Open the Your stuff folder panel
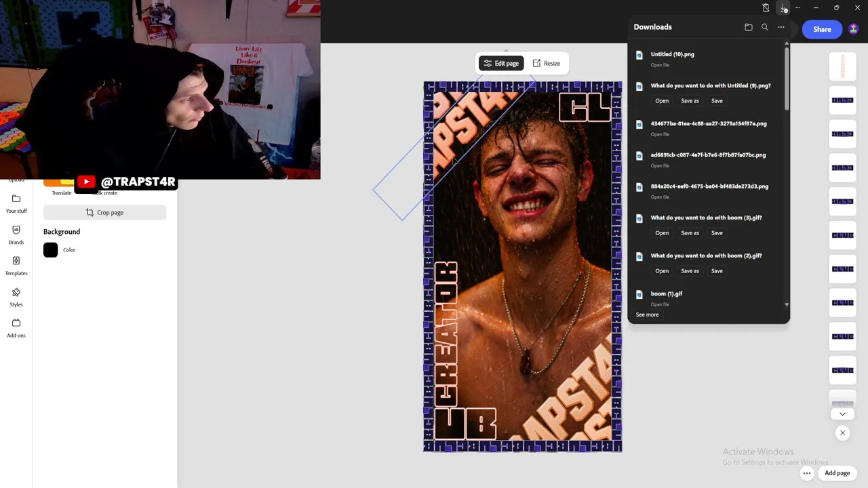This screenshot has height=488, width=868. click(16, 203)
